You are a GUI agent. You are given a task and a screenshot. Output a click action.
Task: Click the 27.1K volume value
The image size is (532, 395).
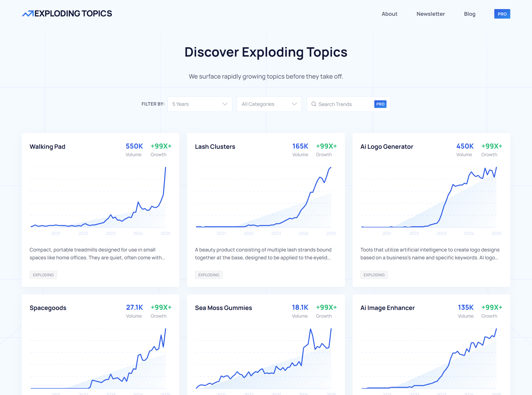pyautogui.click(x=134, y=307)
